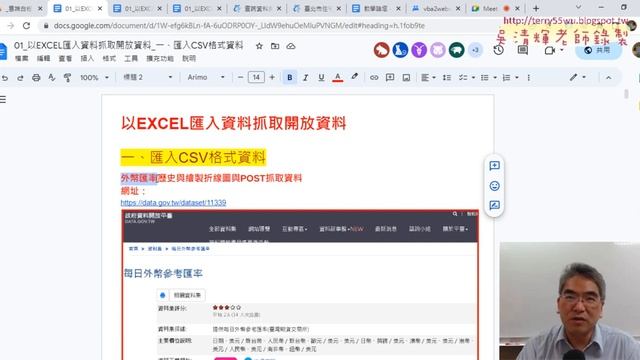The height and width of the screenshot is (360, 640).
Task: Click the red anonymous collaborator avatar
Action: [x=382, y=50]
